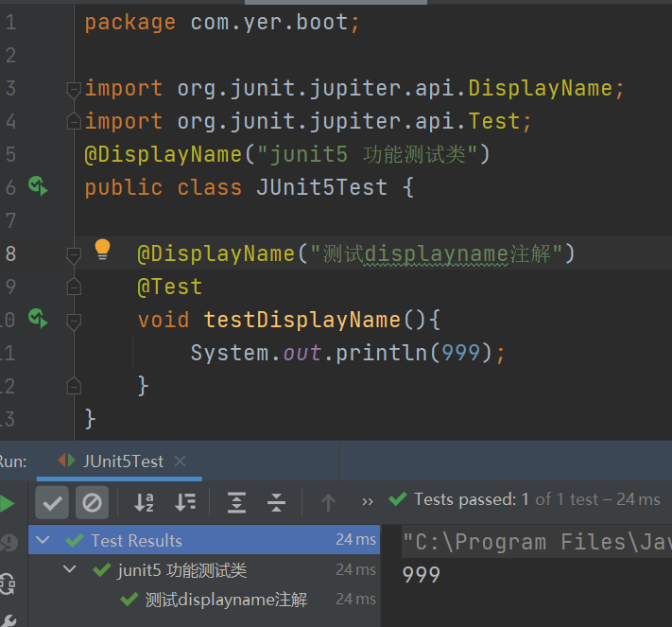This screenshot has width=672, height=627.
Task: Fold the testDisplayName method body at line 10
Action: point(74,322)
